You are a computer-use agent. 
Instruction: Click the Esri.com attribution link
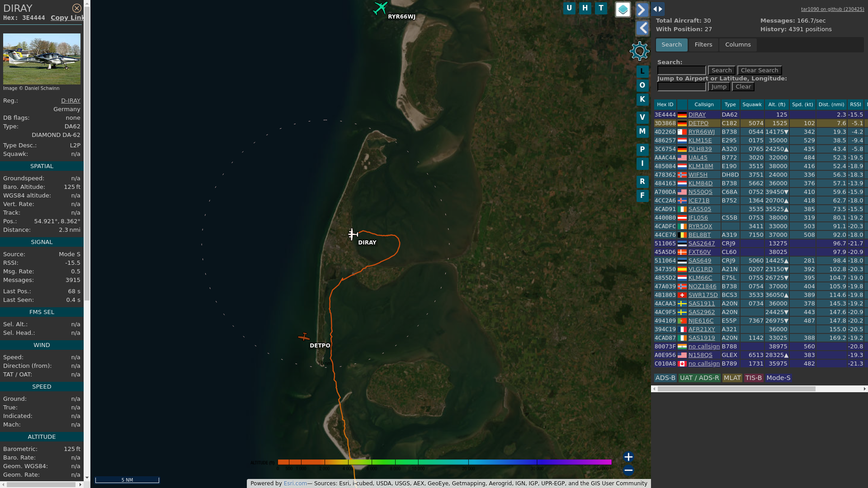pyautogui.click(x=295, y=483)
